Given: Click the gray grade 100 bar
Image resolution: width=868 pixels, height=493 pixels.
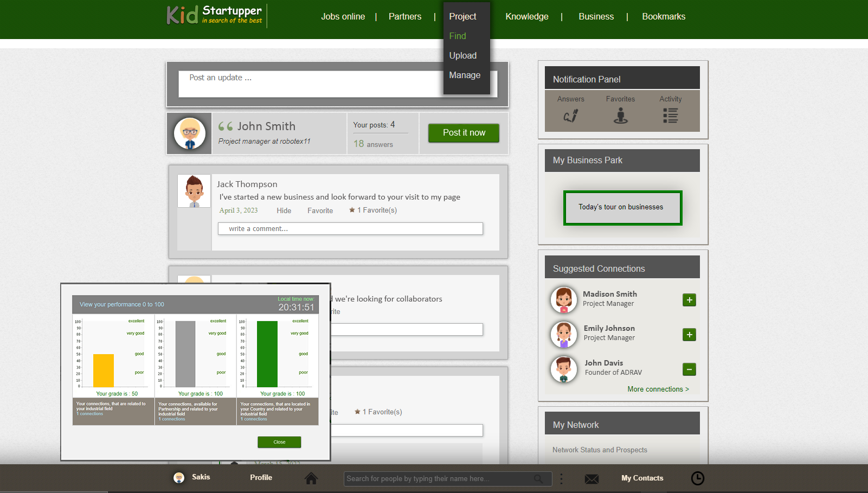Looking at the screenshot, I should 185,354.
